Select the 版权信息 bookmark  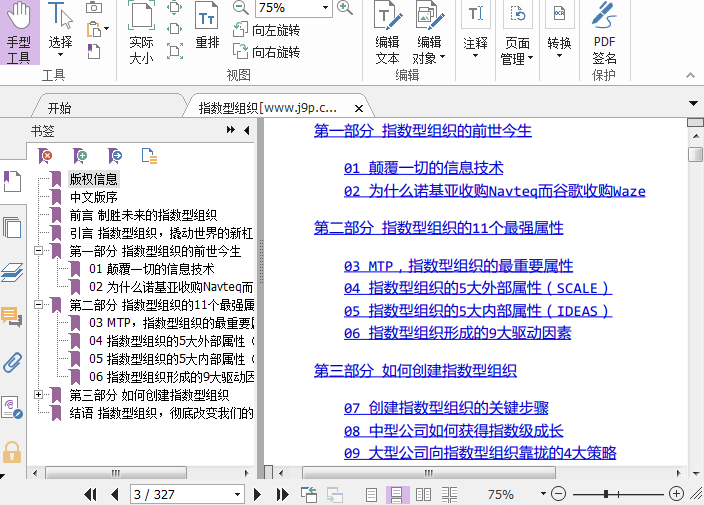[93, 179]
